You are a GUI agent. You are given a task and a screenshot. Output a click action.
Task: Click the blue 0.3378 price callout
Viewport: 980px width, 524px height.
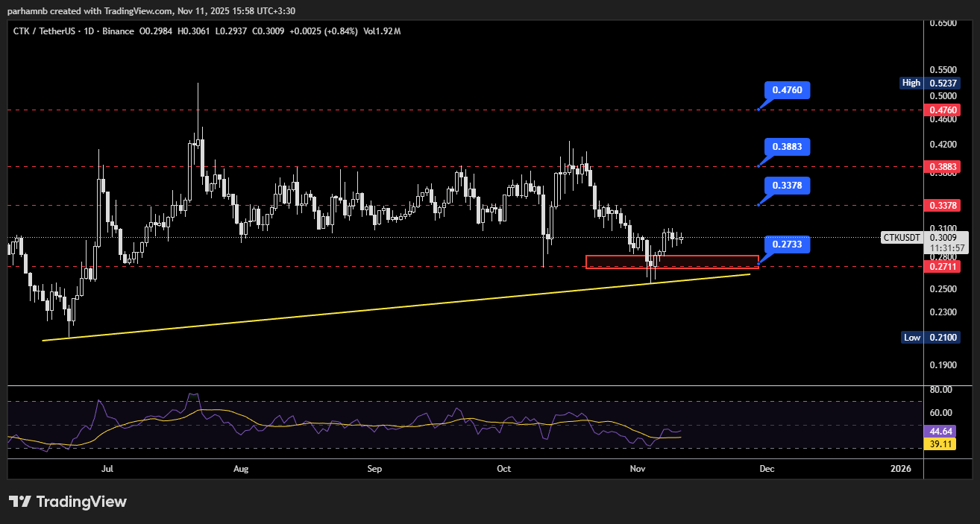coord(787,185)
